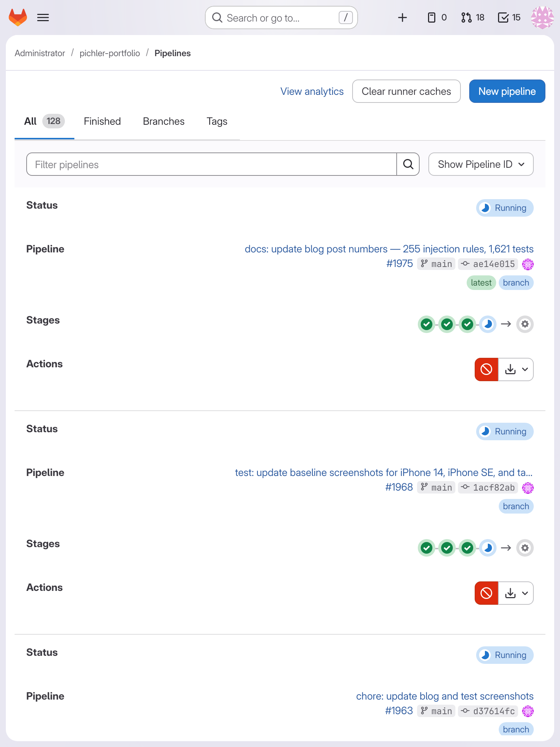Click running stage icon of pipeline #1975
The width and height of the screenshot is (560, 747).
488,324
